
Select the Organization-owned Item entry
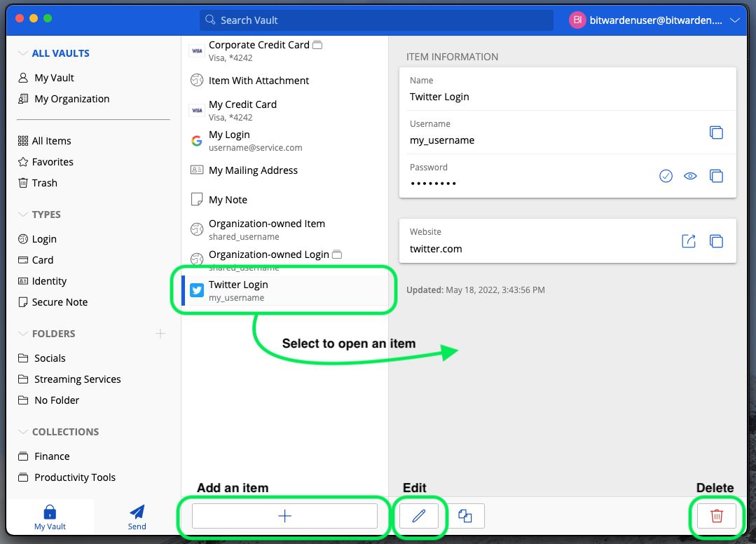pos(285,229)
